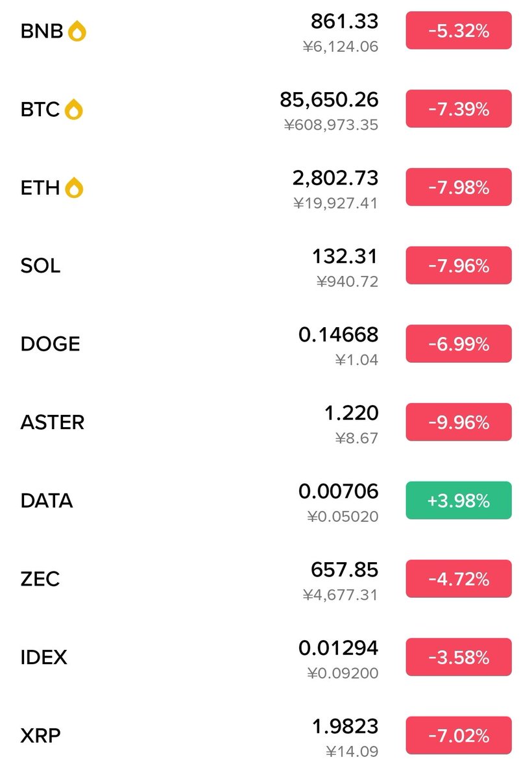The width and height of the screenshot is (532, 779).
Task: Click the BNB -5.32% change badge
Action: (x=459, y=31)
